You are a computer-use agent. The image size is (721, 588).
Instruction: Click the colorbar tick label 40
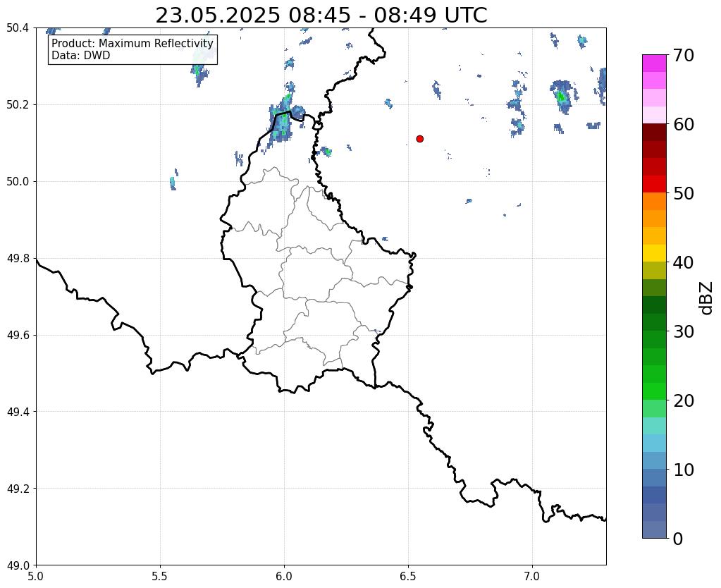(684, 262)
